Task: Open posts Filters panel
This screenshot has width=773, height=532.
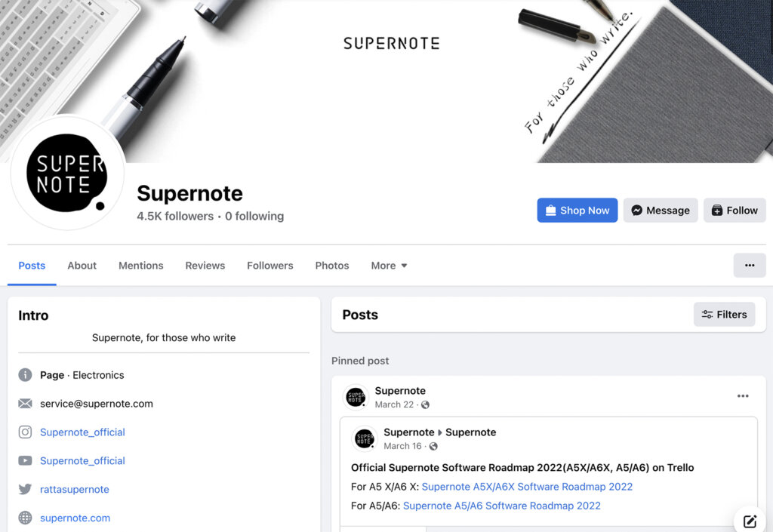Action: coord(724,314)
